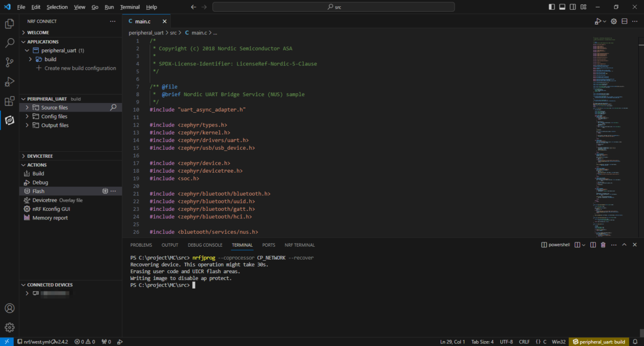Open the Source Control view icon
This screenshot has height=346, width=644.
click(x=9, y=62)
